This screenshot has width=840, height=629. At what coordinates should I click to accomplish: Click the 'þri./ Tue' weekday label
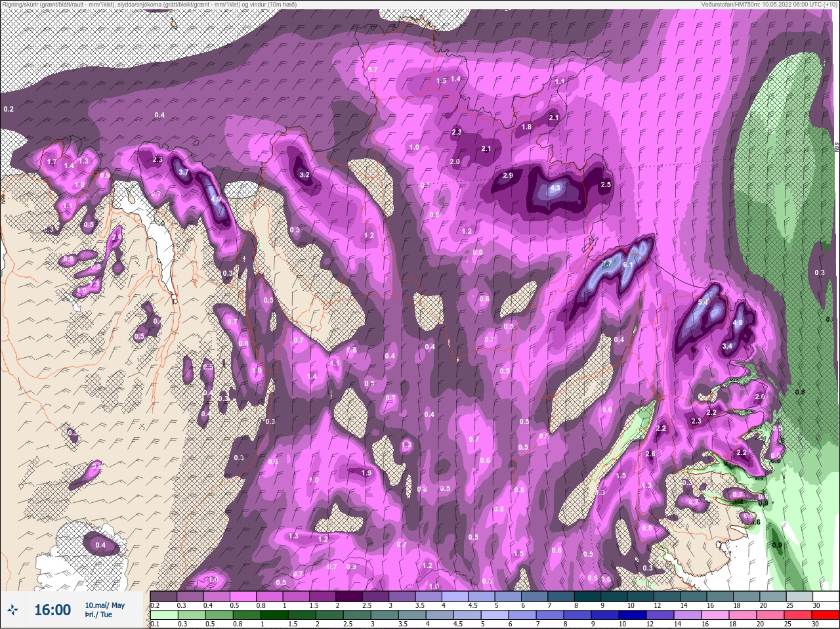coord(99,615)
